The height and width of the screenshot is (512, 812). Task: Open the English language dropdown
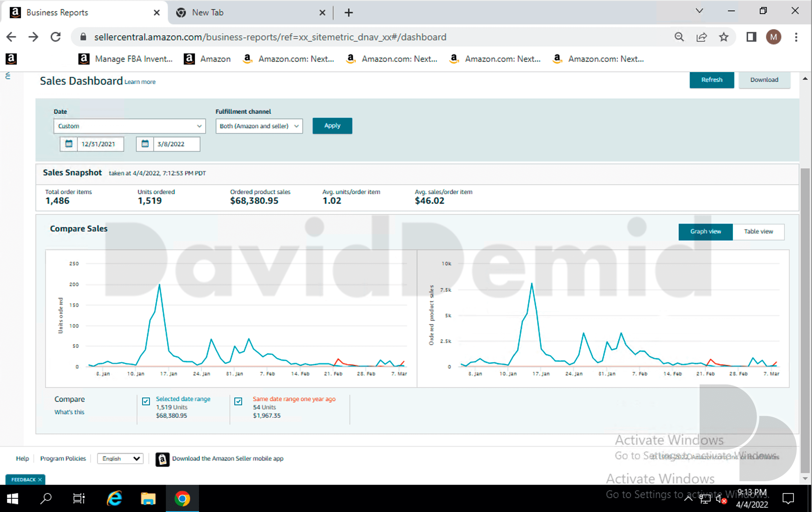click(120, 458)
